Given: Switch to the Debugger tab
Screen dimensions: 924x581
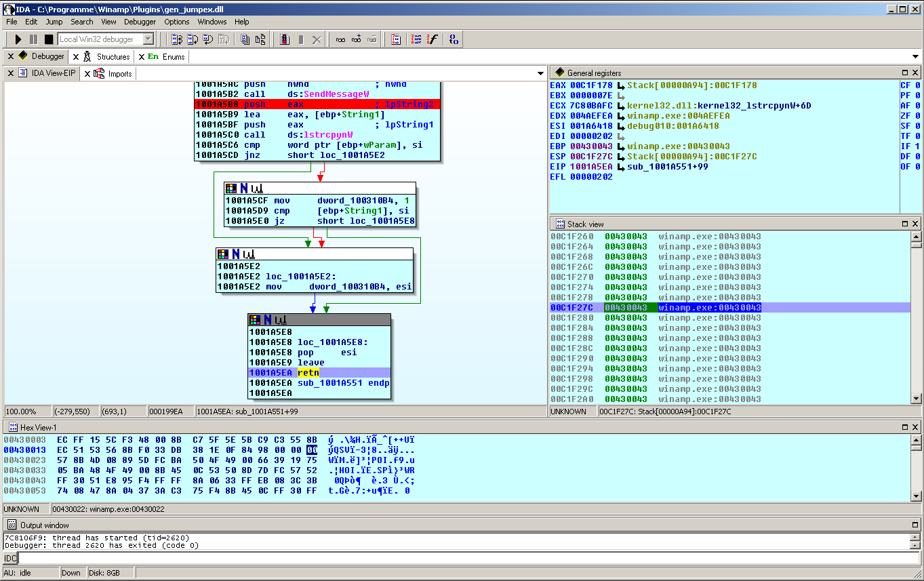Looking at the screenshot, I should [x=41, y=56].
